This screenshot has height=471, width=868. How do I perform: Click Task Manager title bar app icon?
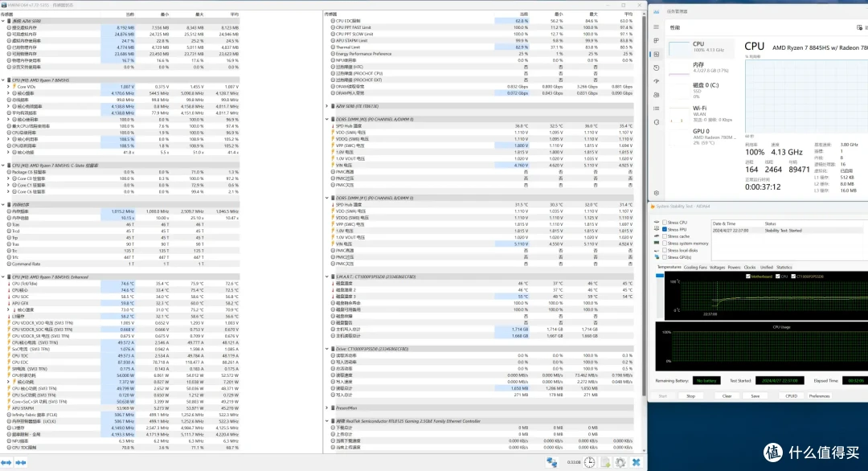tap(656, 11)
